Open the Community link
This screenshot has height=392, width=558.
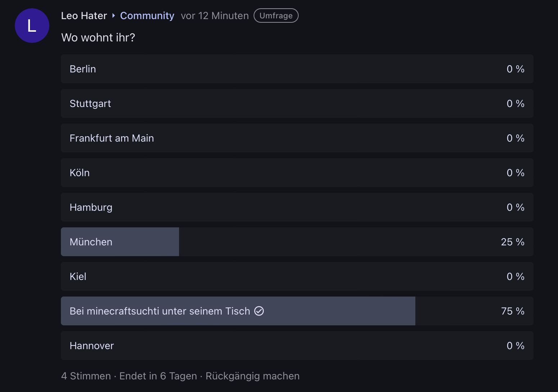[x=147, y=15]
